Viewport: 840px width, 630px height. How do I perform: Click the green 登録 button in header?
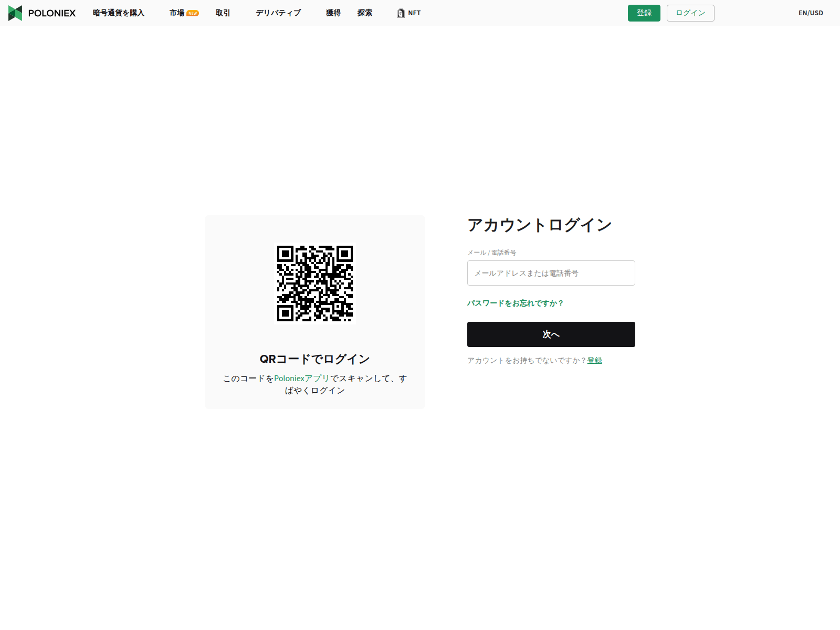click(644, 13)
